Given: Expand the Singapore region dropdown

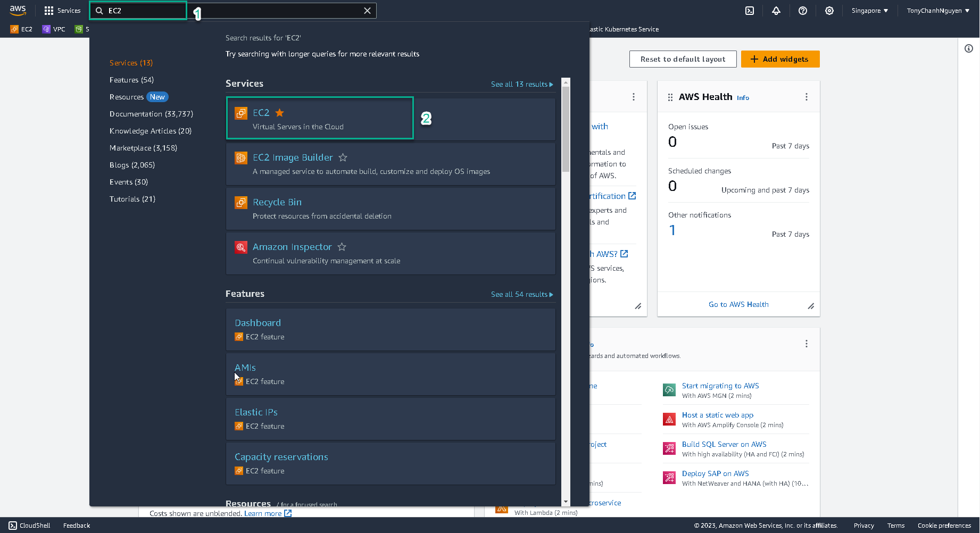Looking at the screenshot, I should pos(869,11).
